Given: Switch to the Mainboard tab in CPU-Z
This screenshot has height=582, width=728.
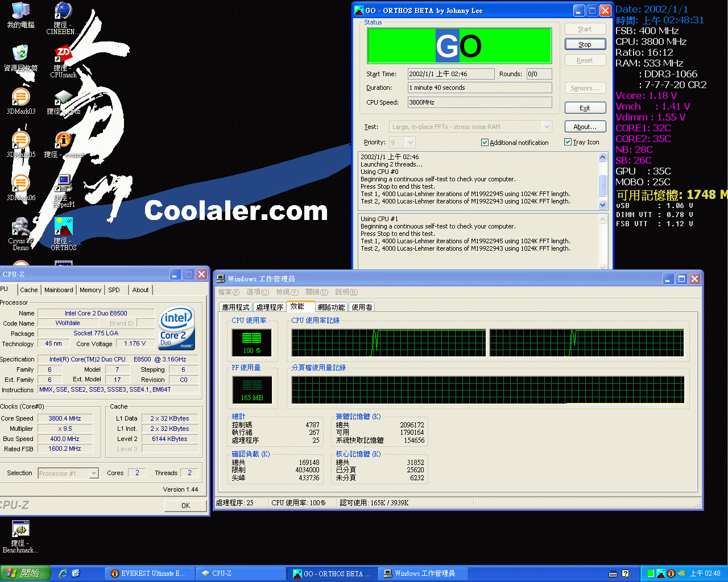Looking at the screenshot, I should click(59, 290).
